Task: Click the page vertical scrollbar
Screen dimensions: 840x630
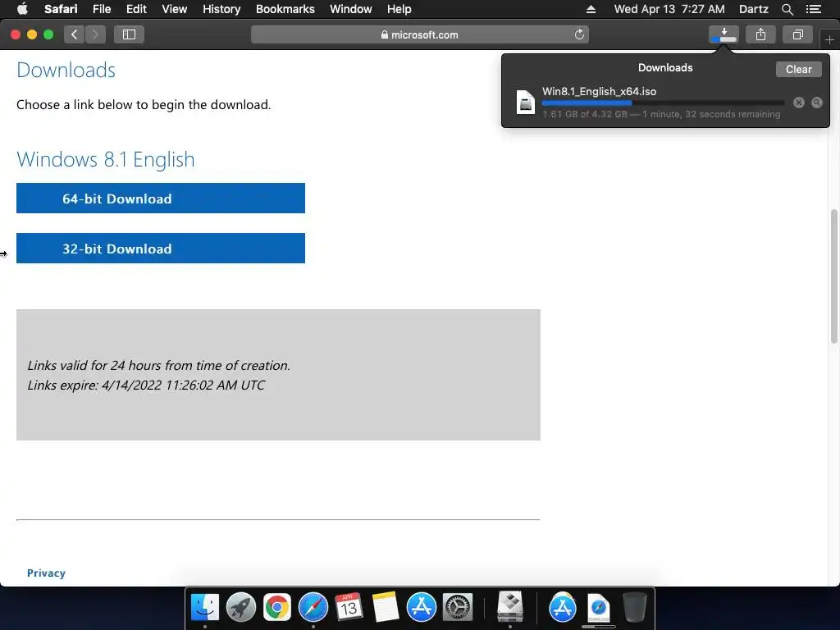Action: 833,276
